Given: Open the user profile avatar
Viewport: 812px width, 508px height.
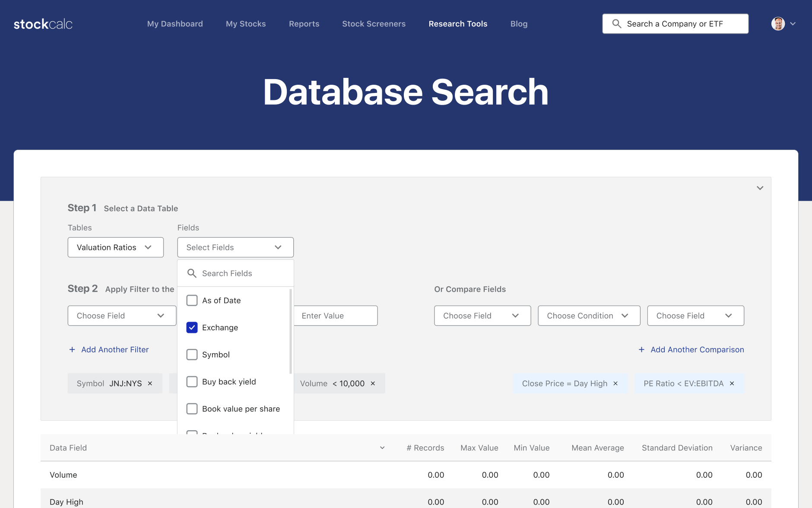Looking at the screenshot, I should (x=778, y=24).
